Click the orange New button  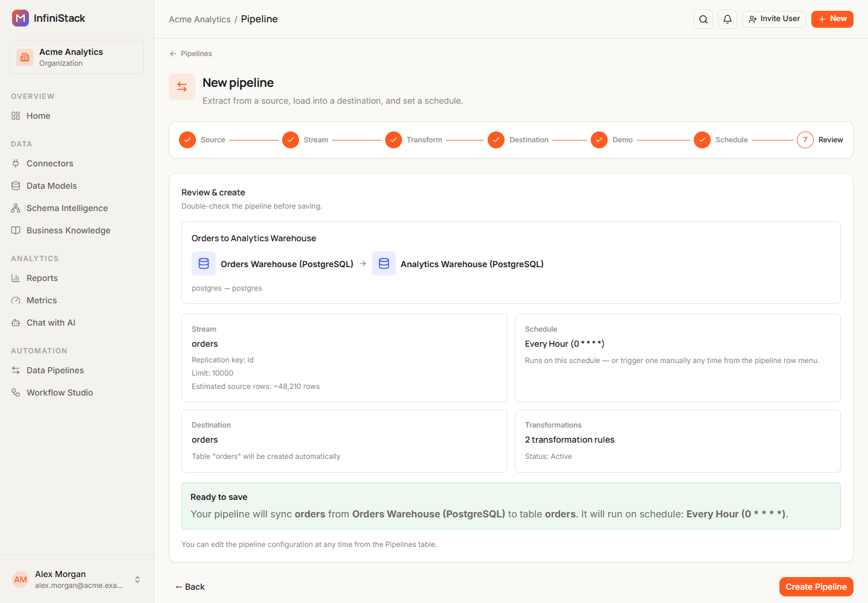pyautogui.click(x=832, y=19)
